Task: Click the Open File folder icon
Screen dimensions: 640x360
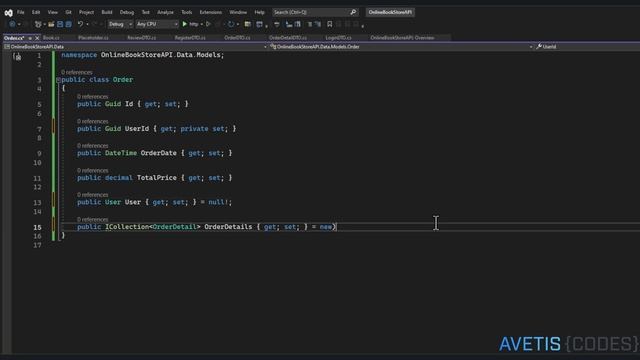Action: click(51, 24)
